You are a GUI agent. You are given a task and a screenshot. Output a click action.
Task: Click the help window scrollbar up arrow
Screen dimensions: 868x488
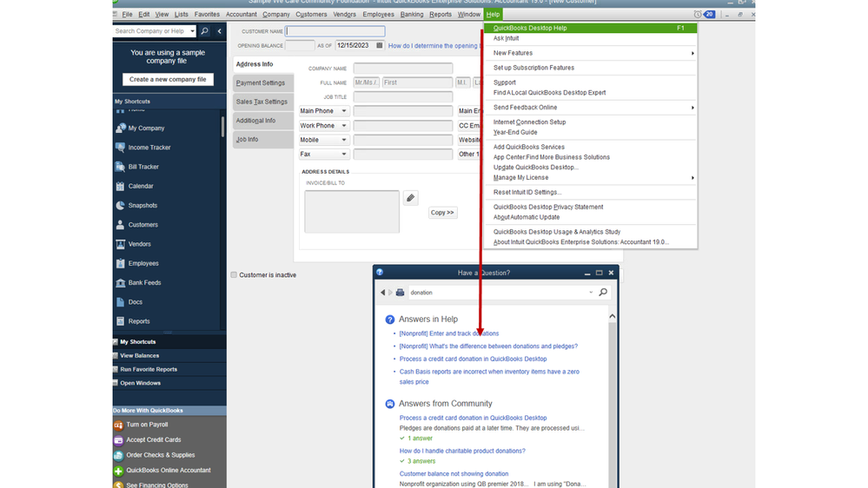click(613, 316)
